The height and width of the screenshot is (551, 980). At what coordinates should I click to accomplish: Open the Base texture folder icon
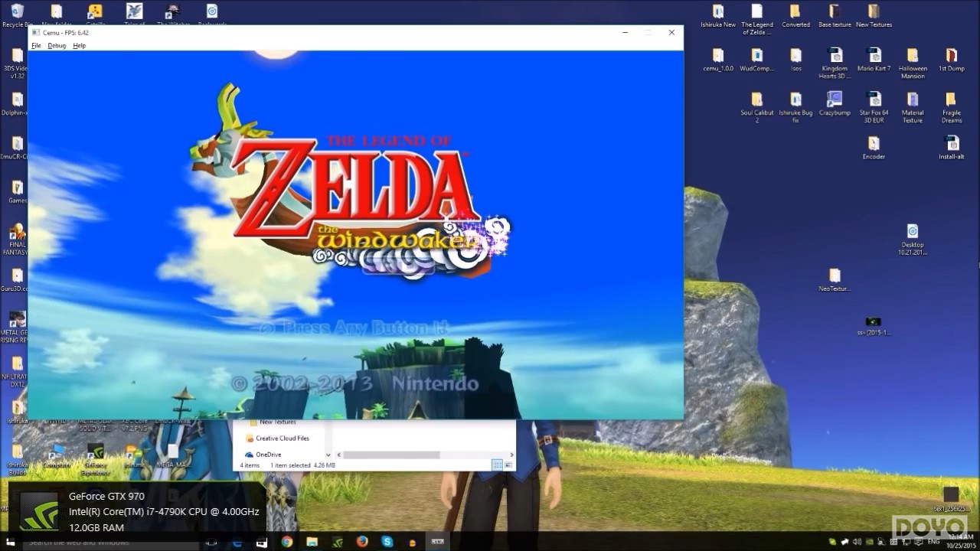tap(835, 15)
